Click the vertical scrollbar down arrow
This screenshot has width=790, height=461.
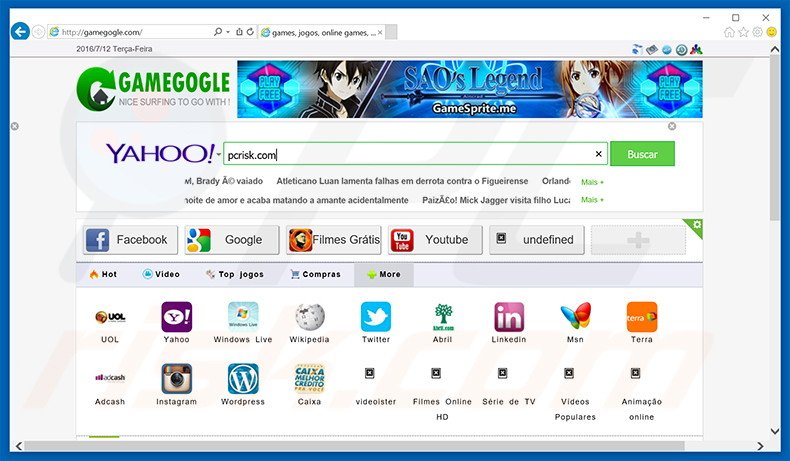pyautogui.click(x=775, y=431)
